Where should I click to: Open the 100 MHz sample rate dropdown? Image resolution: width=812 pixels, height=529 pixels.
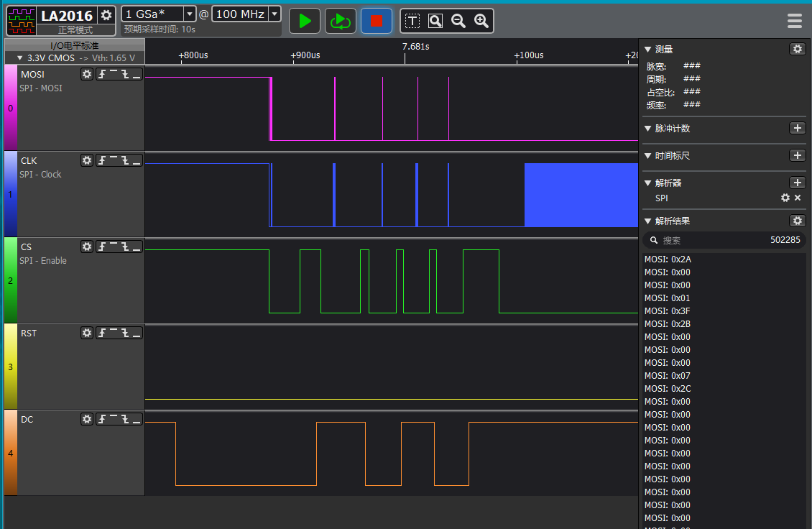click(274, 14)
